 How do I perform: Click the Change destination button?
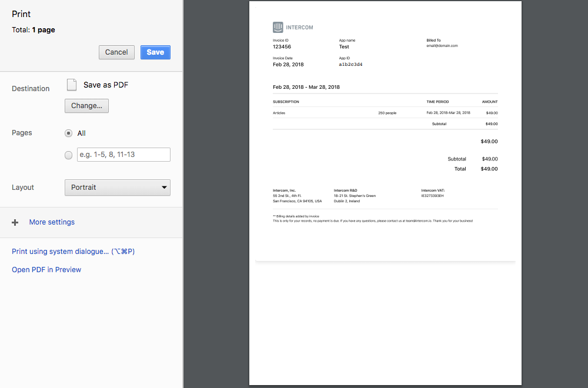click(86, 106)
